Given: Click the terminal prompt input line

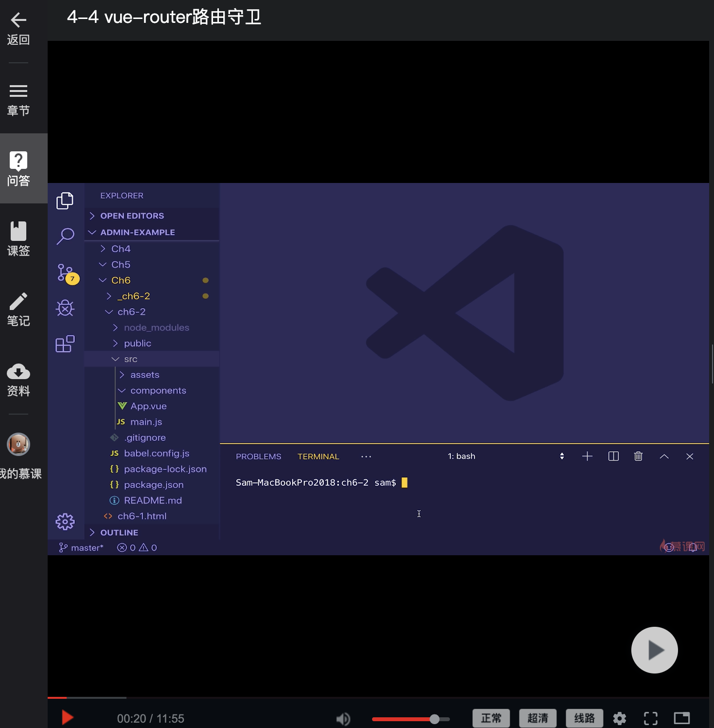Looking at the screenshot, I should click(321, 483).
